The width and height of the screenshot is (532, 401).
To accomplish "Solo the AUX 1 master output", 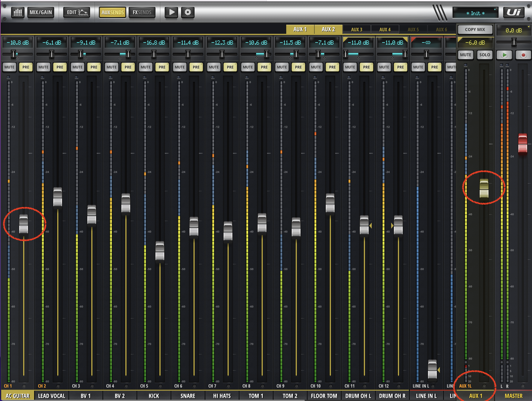I will tap(485, 55).
